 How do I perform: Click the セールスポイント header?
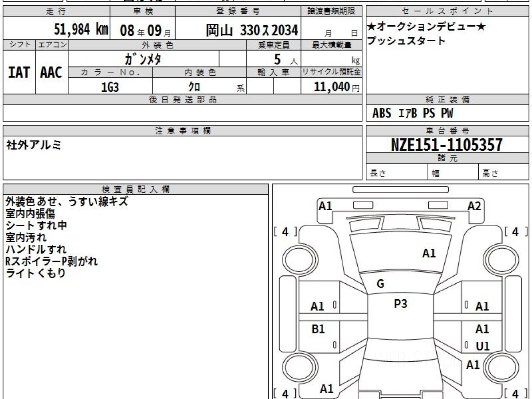447,11
